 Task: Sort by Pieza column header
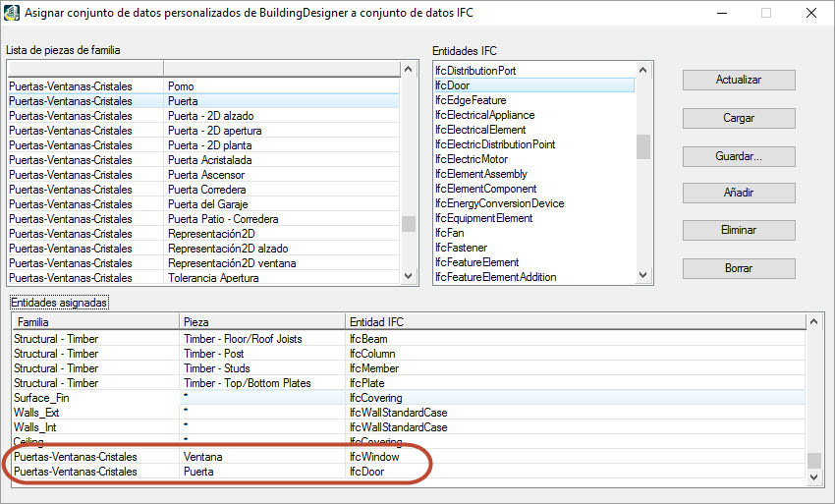(262, 322)
